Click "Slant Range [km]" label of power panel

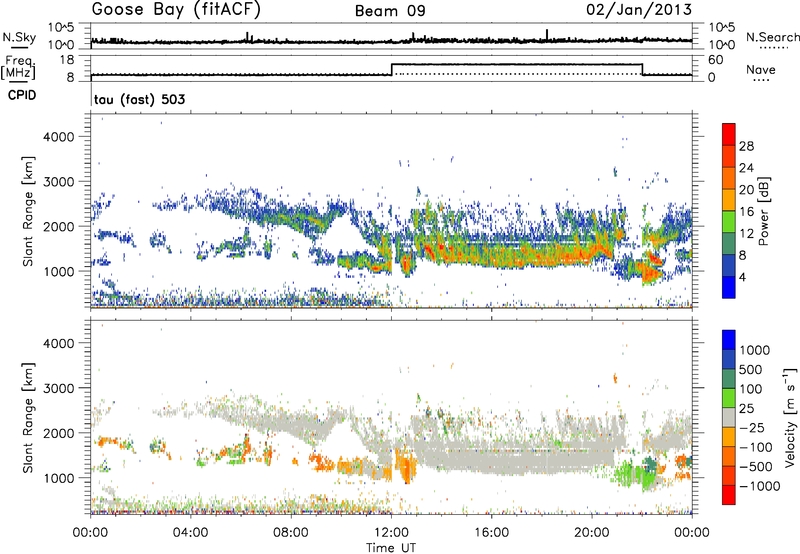[28, 211]
